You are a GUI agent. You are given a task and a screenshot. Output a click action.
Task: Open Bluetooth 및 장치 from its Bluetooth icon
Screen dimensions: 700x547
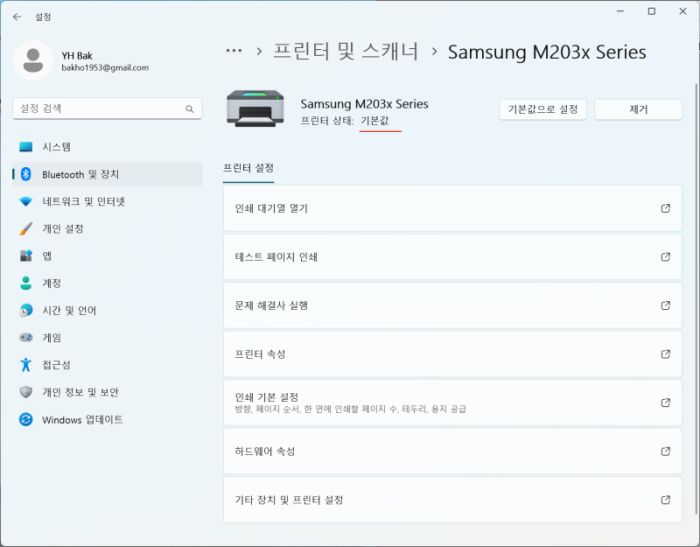(x=26, y=174)
